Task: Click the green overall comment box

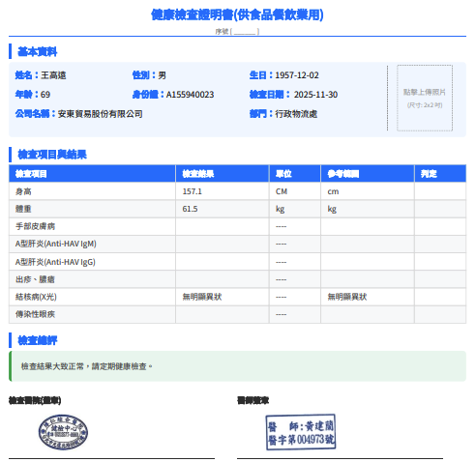Action: click(237, 366)
